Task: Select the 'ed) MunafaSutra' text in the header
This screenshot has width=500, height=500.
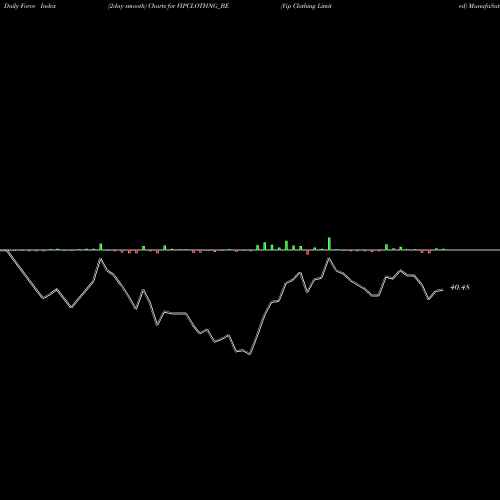Action: click(x=479, y=6)
